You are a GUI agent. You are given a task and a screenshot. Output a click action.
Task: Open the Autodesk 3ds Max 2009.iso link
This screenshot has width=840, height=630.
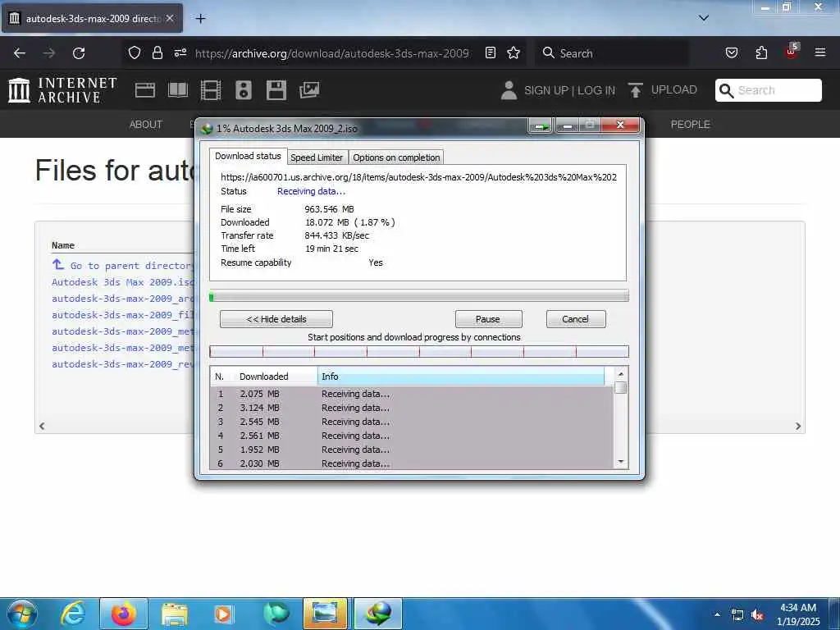pyautogui.click(x=123, y=282)
